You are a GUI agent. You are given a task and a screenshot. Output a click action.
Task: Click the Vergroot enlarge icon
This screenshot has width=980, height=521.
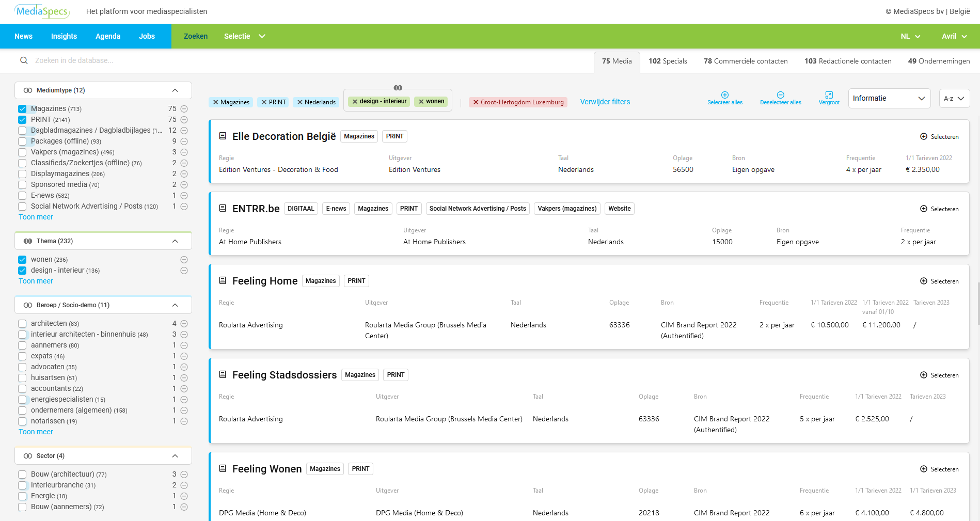(x=829, y=95)
